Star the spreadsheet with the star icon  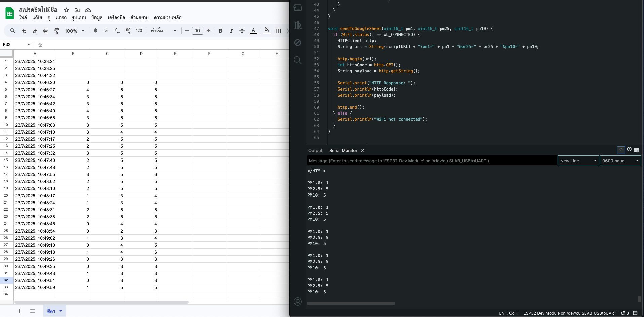(x=67, y=10)
